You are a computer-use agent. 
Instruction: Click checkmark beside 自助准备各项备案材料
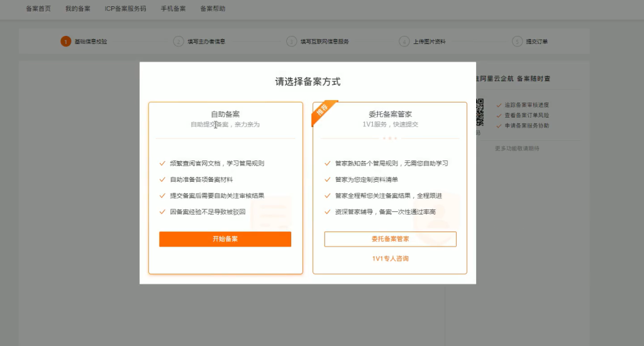[x=162, y=179]
